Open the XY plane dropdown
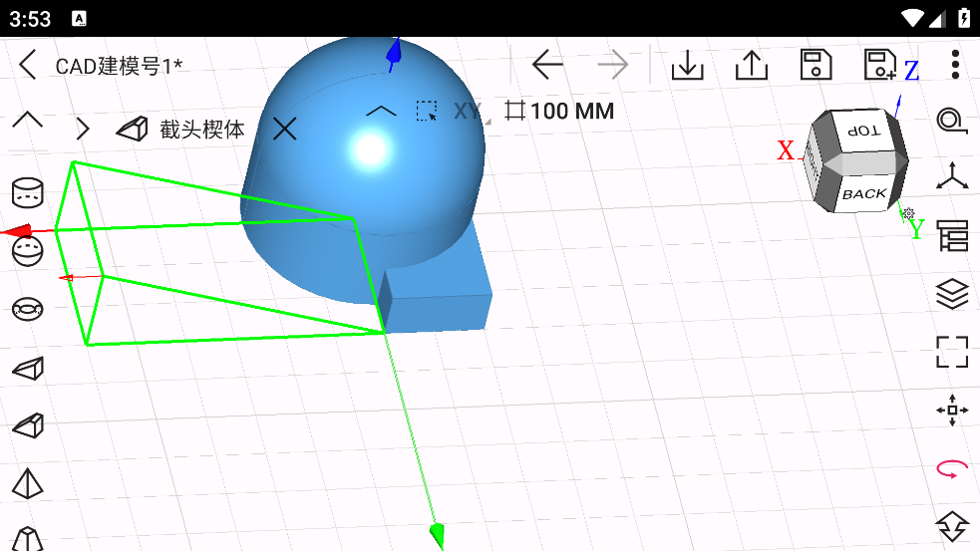Viewport: 980px width, 551px height. point(470,112)
